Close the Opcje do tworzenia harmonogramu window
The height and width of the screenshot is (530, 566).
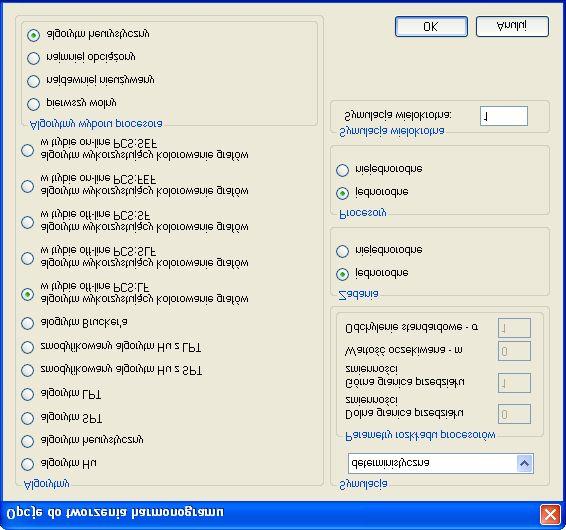coord(550,514)
